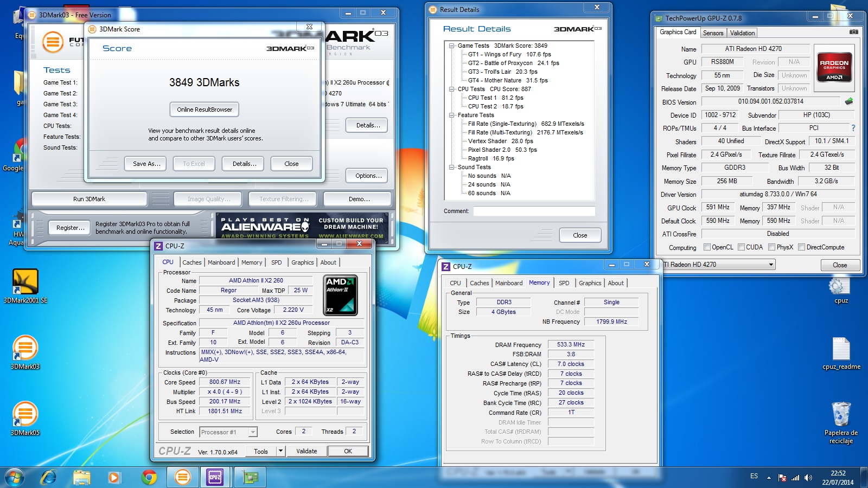Switch to Validation tab in GPU-Z
Viewport: 868px width, 488px height.
pyautogui.click(x=742, y=33)
